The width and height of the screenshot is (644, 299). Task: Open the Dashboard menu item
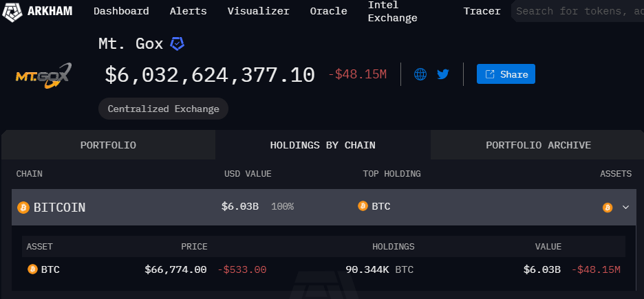(x=121, y=11)
